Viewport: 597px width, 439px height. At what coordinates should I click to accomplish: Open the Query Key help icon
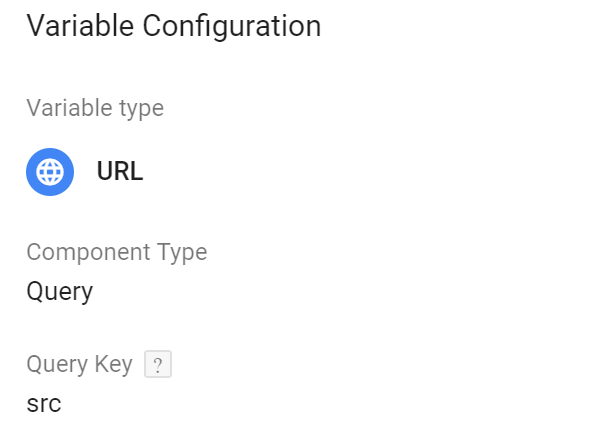click(158, 364)
